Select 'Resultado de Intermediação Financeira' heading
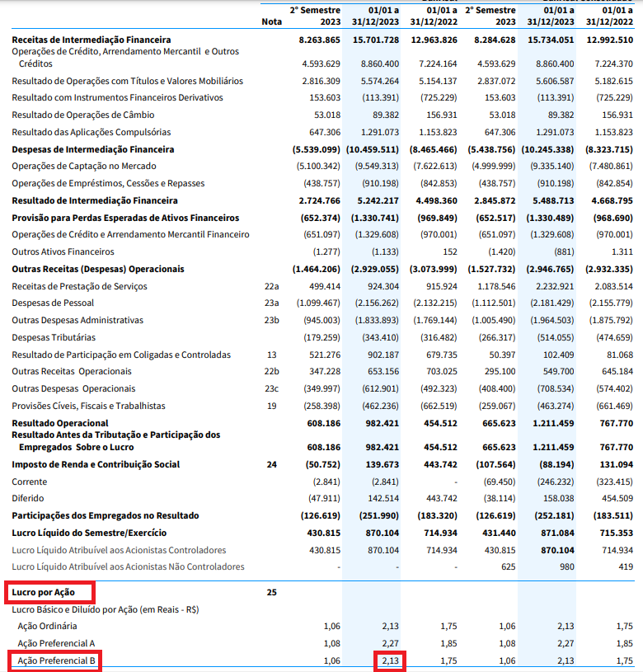Image resolution: width=643 pixels, height=672 pixels. tap(95, 200)
